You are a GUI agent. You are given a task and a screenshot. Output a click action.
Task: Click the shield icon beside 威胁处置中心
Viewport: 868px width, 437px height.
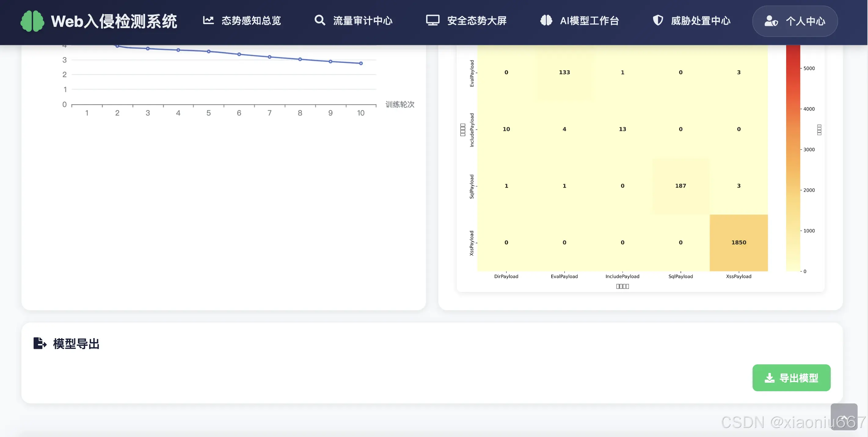click(x=658, y=20)
